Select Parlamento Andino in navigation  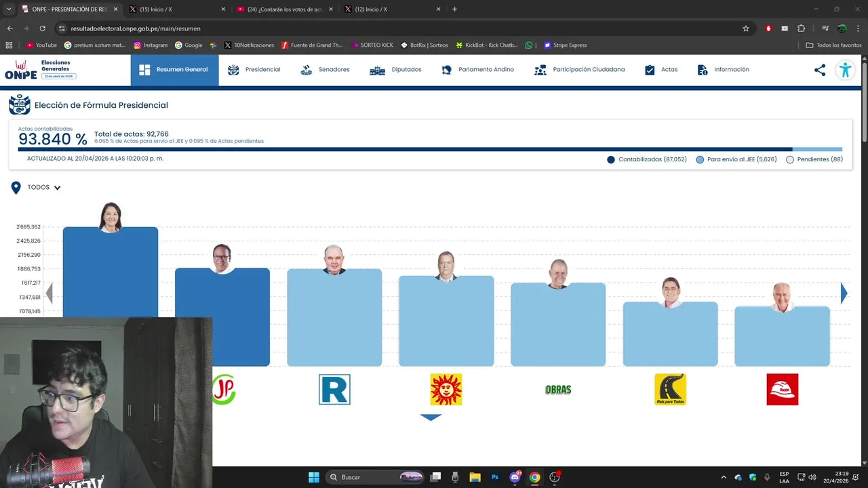pyautogui.click(x=477, y=70)
